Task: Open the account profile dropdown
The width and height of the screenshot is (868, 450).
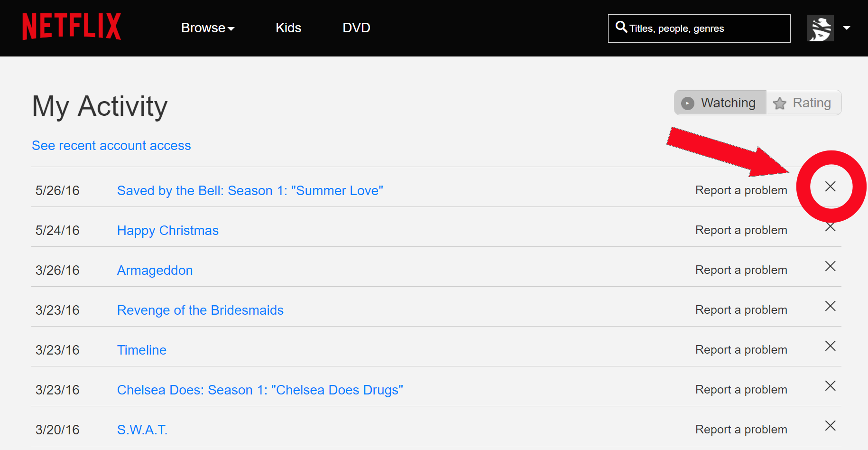Action: click(847, 28)
